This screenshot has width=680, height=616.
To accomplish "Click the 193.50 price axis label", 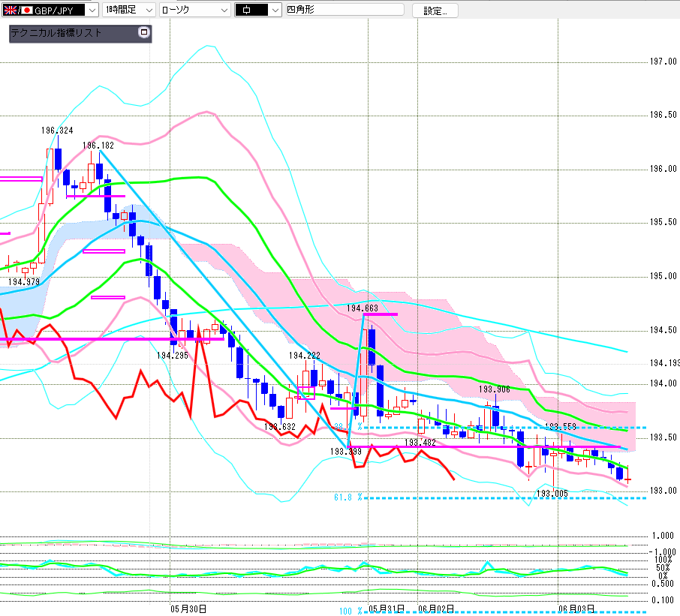I will pos(663,437).
